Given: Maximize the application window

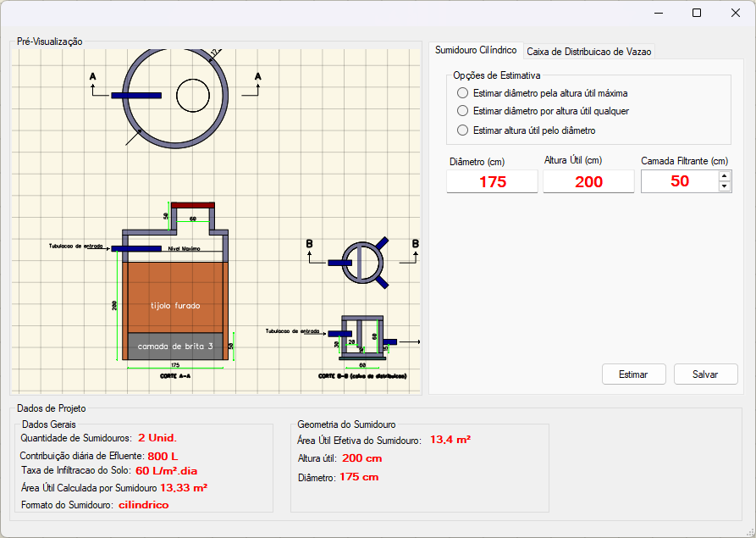Looking at the screenshot, I should [x=697, y=13].
